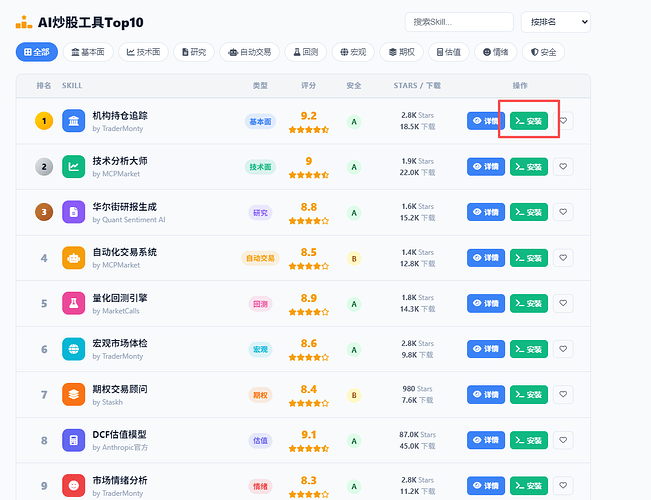
Task: Favorite 华尔街研报生成 with the heart icon
Action: click(563, 212)
